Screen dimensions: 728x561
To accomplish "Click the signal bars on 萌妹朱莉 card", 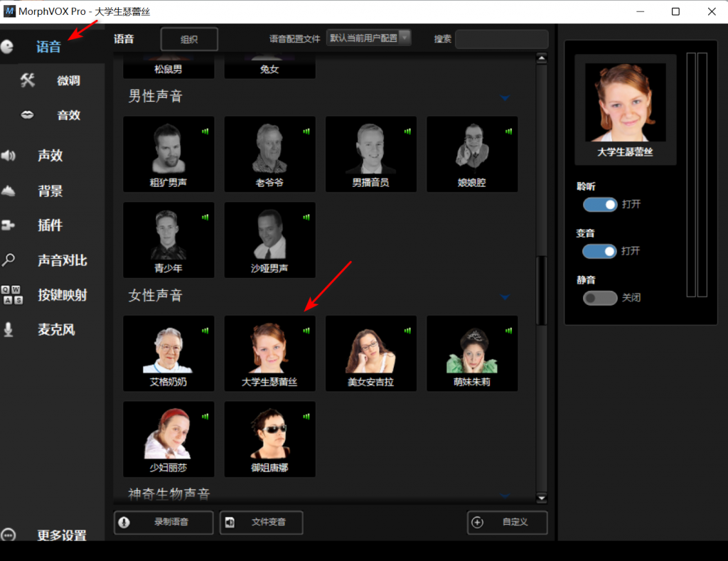I will click(509, 331).
